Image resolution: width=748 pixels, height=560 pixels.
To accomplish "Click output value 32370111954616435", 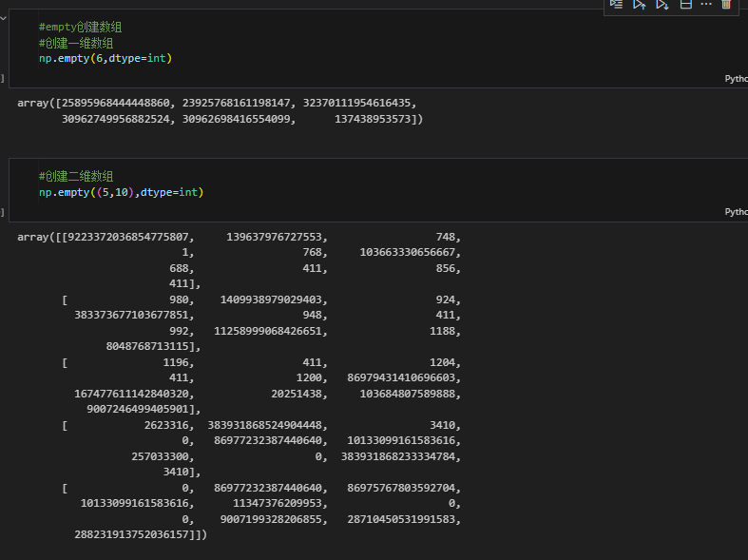I will 356,103.
